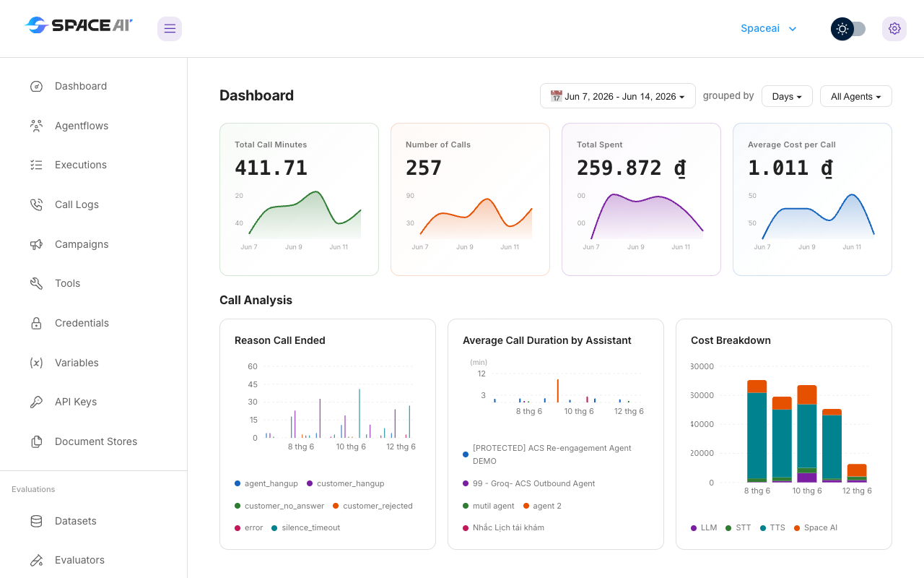Open Document Stores page

tap(94, 441)
